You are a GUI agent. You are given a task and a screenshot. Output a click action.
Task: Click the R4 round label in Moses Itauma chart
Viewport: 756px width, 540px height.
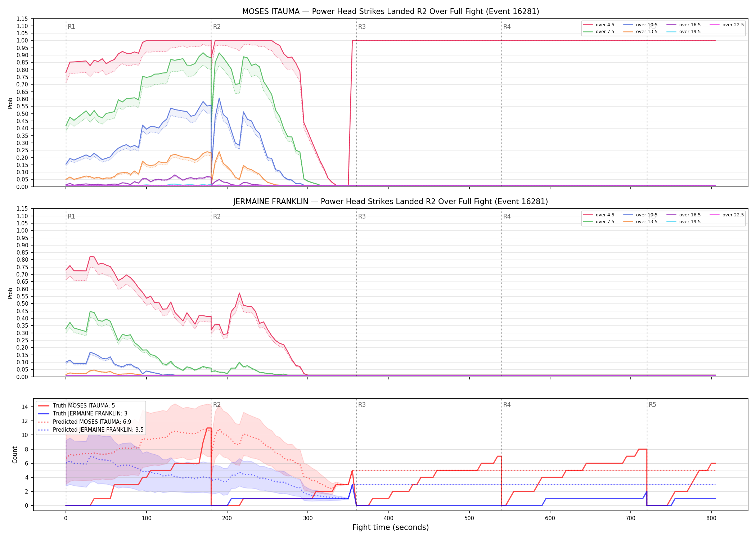(x=507, y=27)
